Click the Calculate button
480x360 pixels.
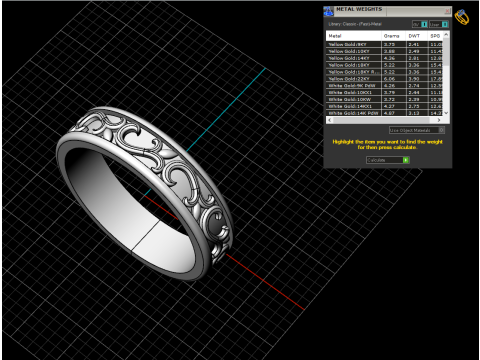pyautogui.click(x=388, y=160)
